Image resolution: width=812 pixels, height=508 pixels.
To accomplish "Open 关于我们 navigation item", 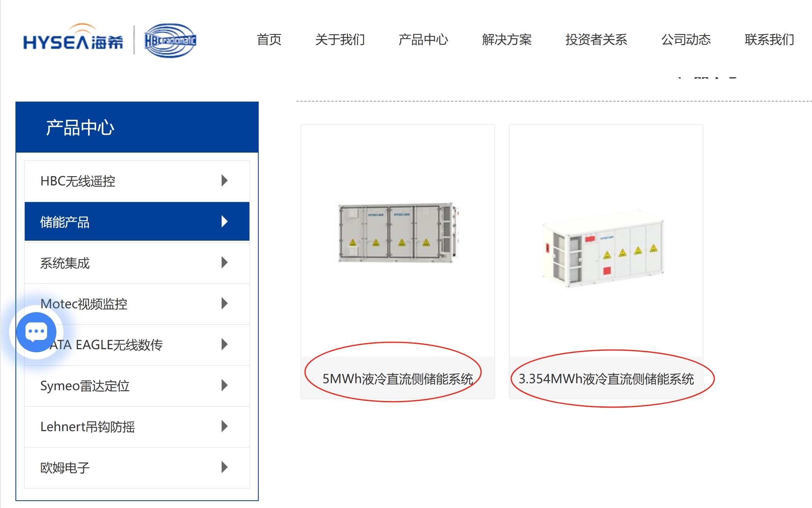I will pos(340,39).
